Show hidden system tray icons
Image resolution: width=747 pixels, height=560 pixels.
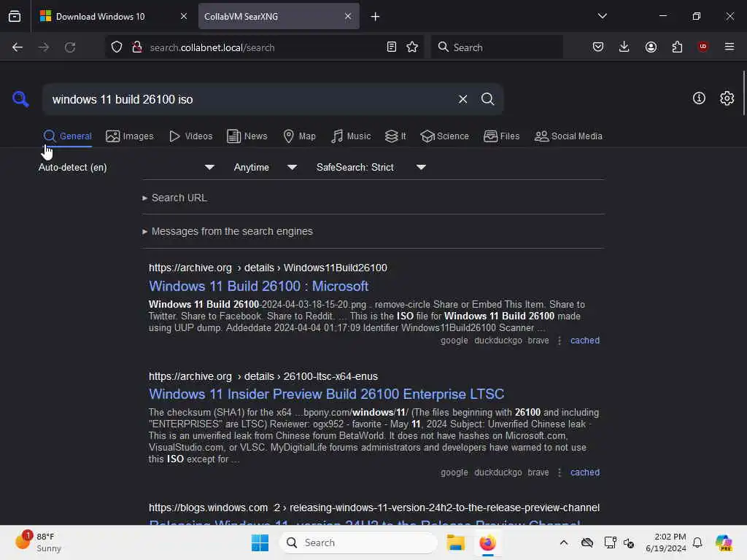pos(564,542)
